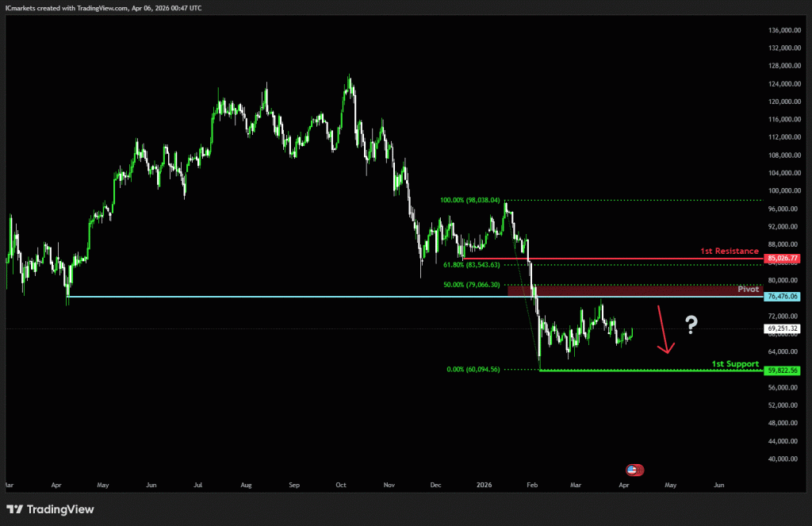Screen dimensions: 812x526
Task: Click the 100,000.00 price axis label
Action: click(782, 191)
